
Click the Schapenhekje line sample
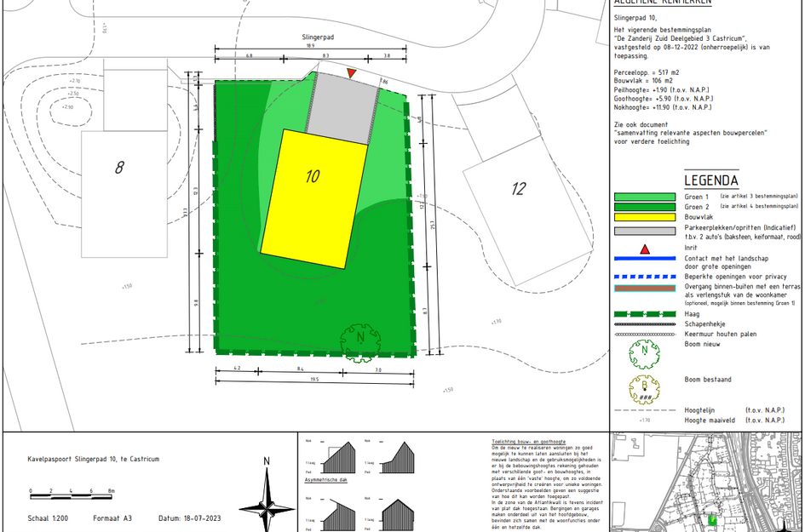click(x=645, y=324)
